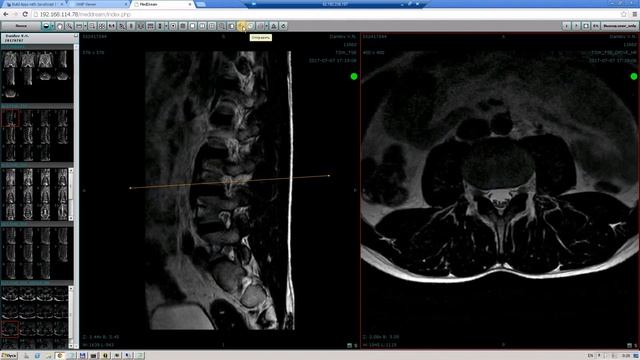The image size is (640, 360).
Task: Click the EN language indicator in system tray
Action: pyautogui.click(x=590, y=356)
